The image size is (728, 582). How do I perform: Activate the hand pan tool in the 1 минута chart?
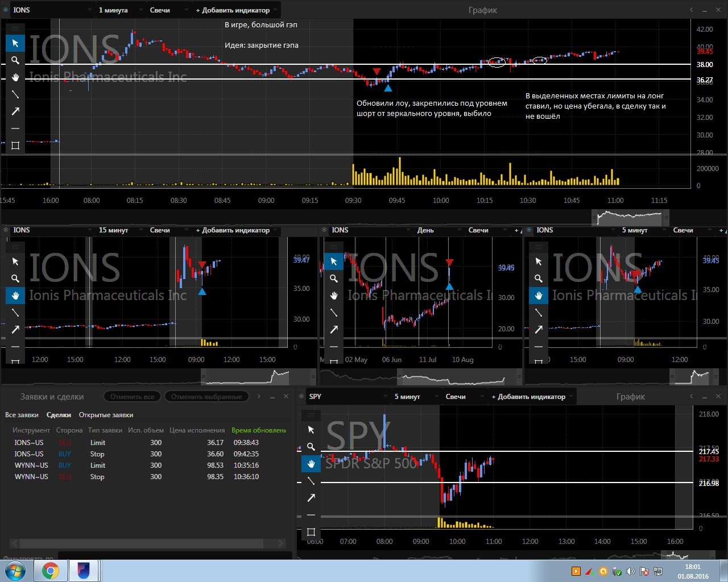tap(15, 77)
